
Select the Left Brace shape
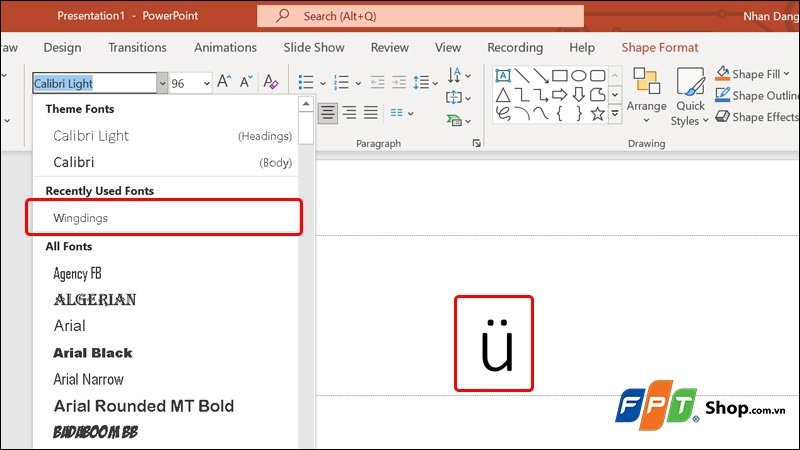[x=560, y=113]
